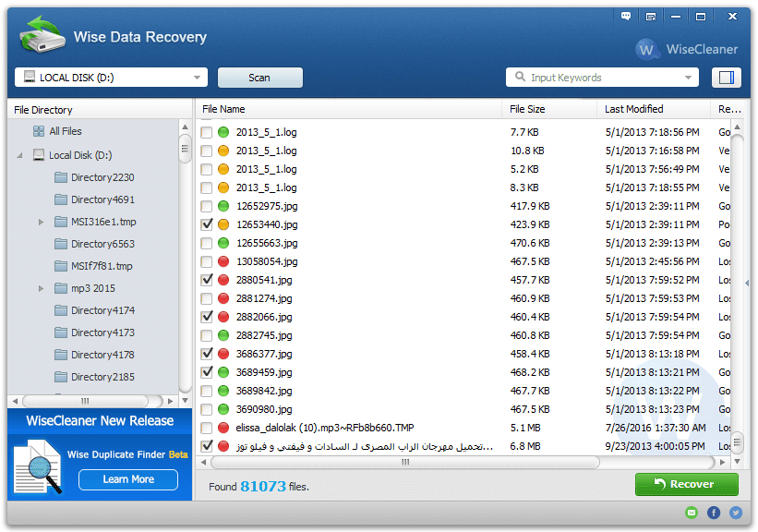The height and width of the screenshot is (532, 758).
Task: Click the folder icon of Directory4691
Action: pos(61,199)
